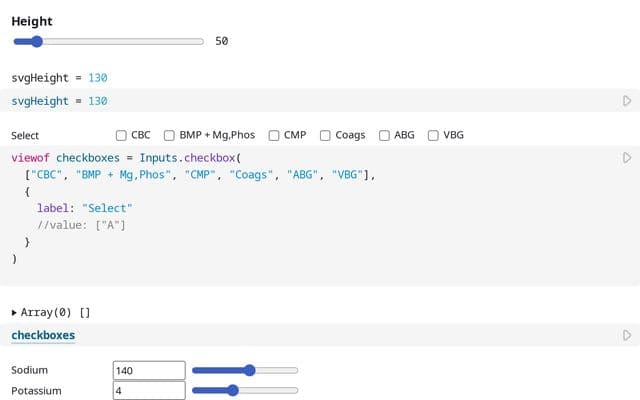Run the checkboxes cell via play icon
Image resolution: width=640 pixels, height=400 pixels.
point(627,335)
